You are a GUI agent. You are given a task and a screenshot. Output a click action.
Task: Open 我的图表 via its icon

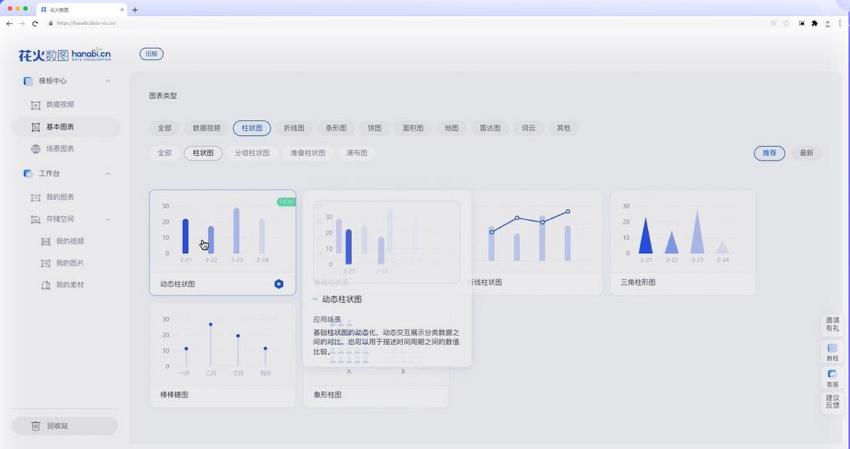tap(36, 197)
